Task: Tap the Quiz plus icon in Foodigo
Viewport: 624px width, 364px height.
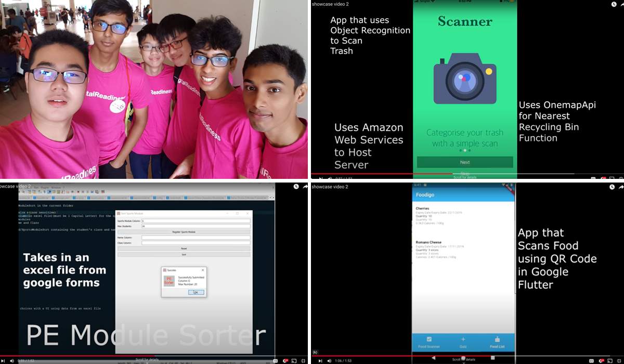Action: click(x=463, y=340)
